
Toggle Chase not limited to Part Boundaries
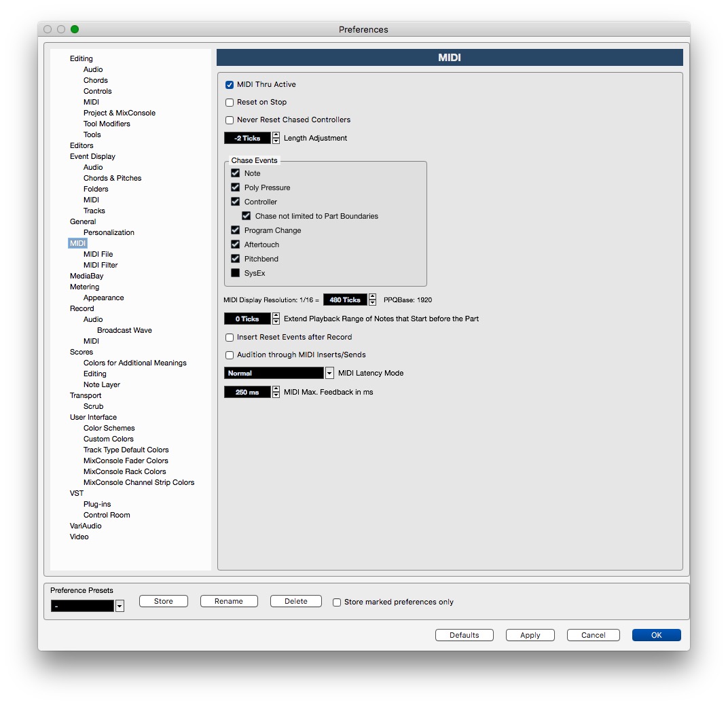[x=246, y=216]
